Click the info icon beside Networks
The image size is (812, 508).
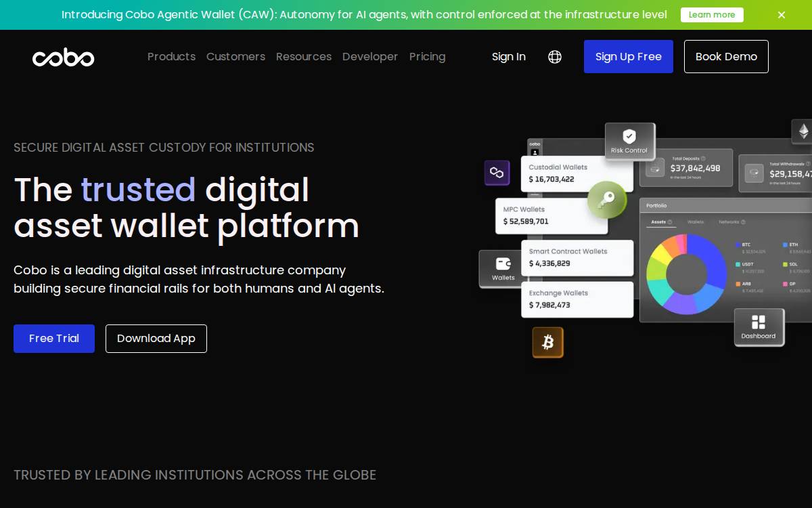pos(743,222)
